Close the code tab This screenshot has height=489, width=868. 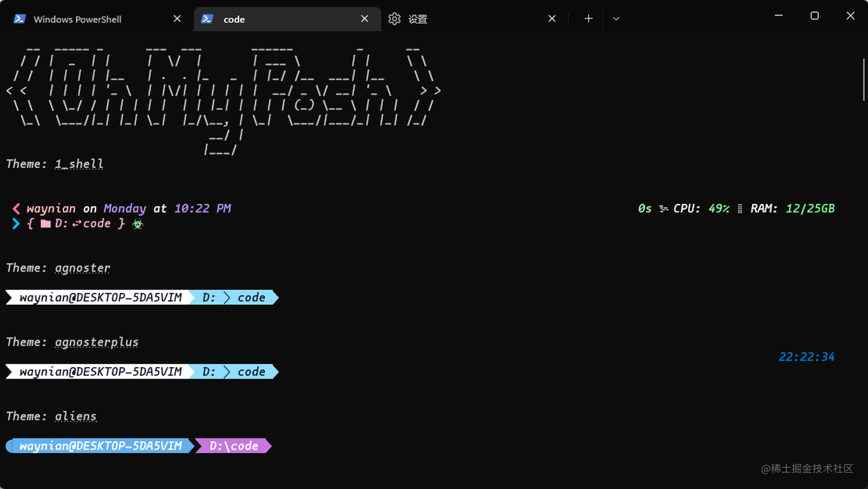click(x=364, y=19)
